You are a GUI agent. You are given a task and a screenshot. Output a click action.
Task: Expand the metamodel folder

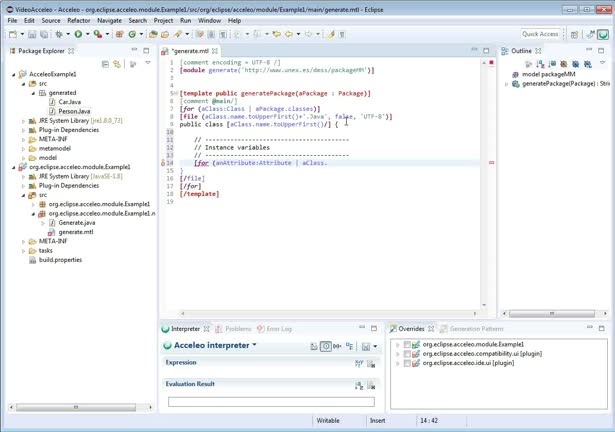24,149
